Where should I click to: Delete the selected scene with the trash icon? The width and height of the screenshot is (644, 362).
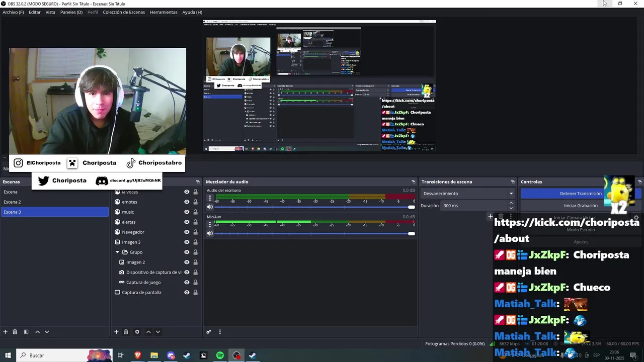[15, 332]
